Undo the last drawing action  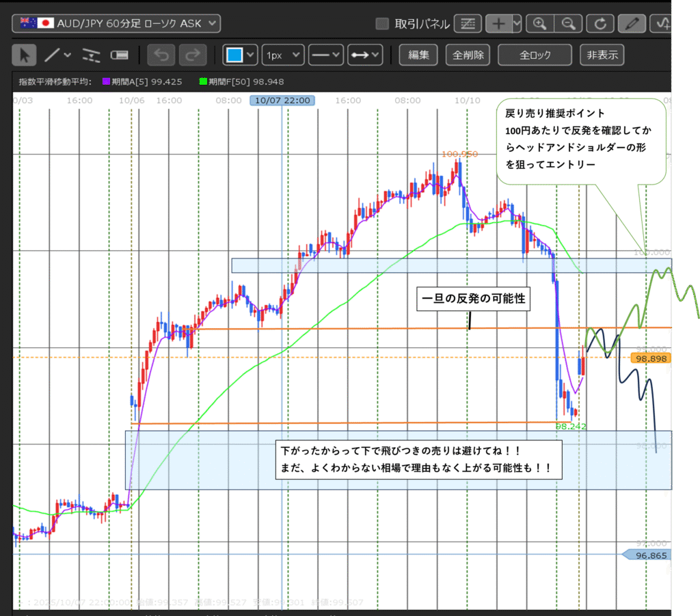point(161,55)
